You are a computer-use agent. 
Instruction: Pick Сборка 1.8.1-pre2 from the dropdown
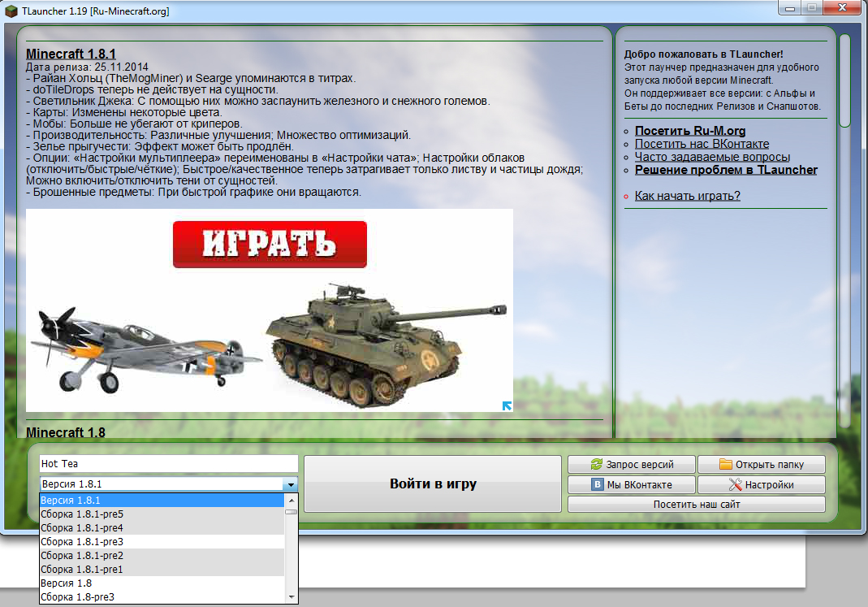coord(162,556)
